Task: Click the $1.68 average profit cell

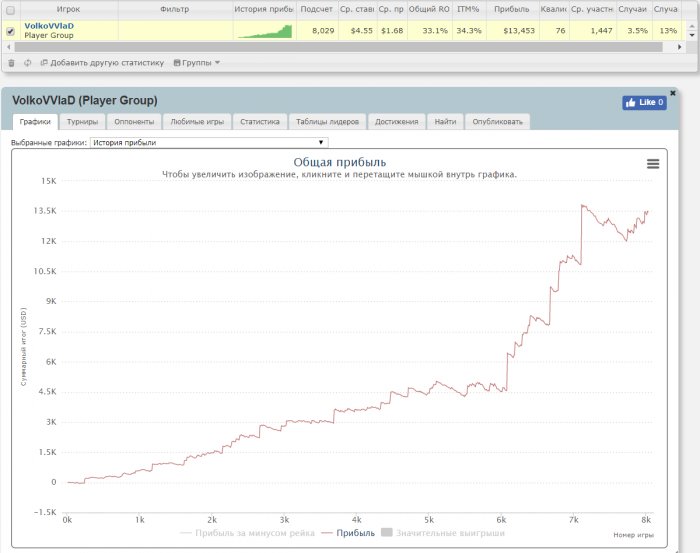Action: tap(392, 31)
